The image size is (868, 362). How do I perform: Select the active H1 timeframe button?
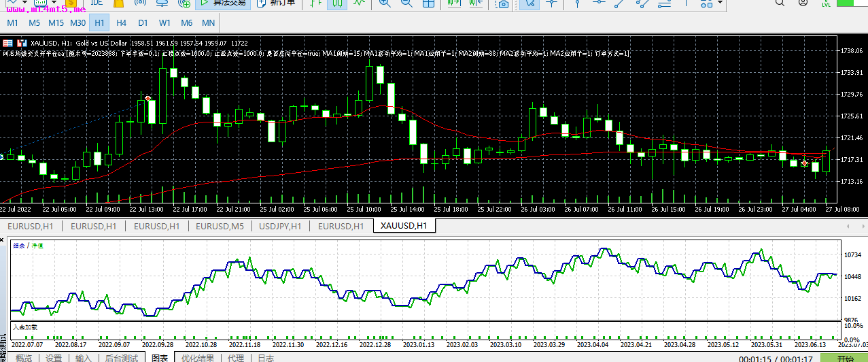(x=99, y=22)
